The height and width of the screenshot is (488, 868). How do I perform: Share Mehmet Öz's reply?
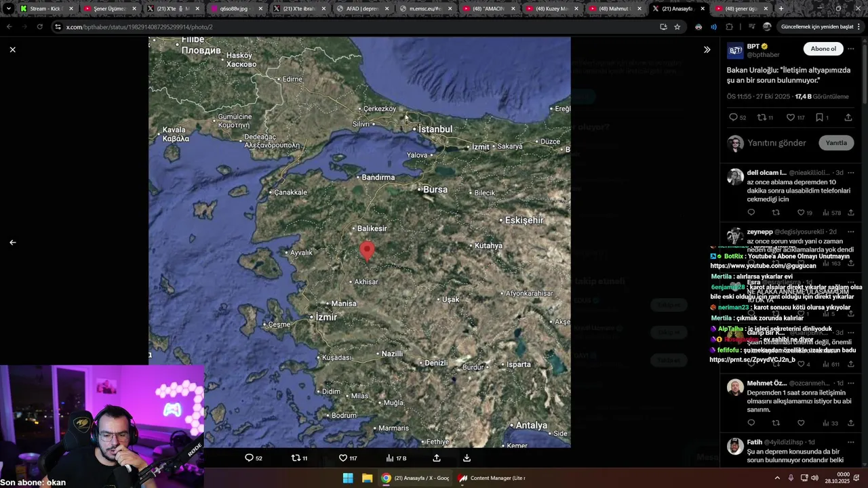pos(851,423)
